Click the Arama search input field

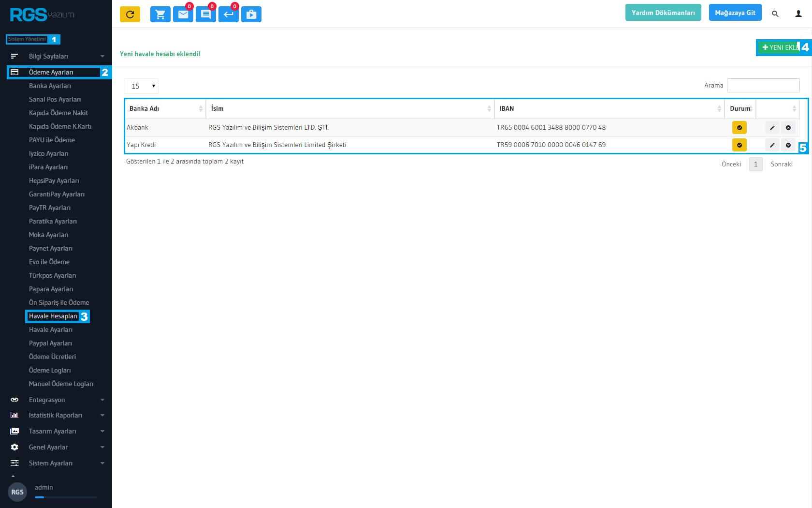(763, 85)
